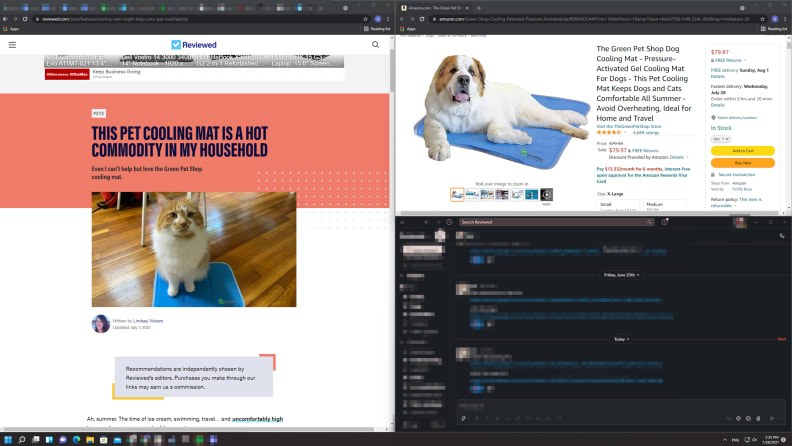Choose the Small size option
Image resolution: width=792 pixels, height=446 pixels.
pos(618,206)
